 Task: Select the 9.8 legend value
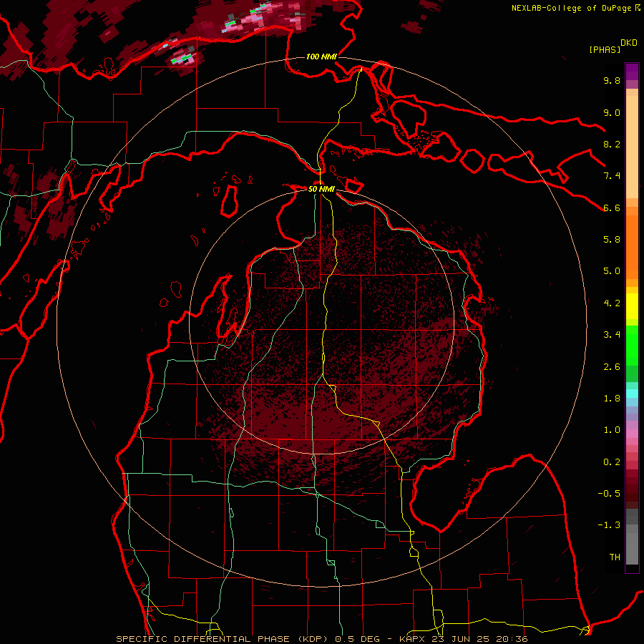pos(612,80)
